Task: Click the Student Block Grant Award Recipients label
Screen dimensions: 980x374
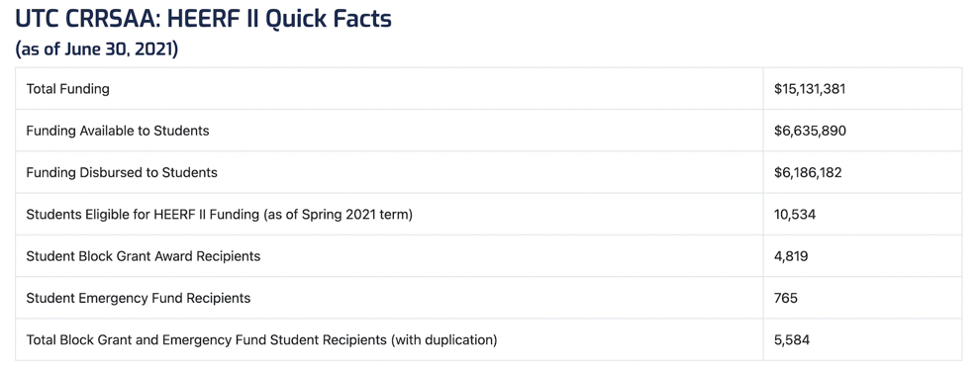Action: point(144,256)
